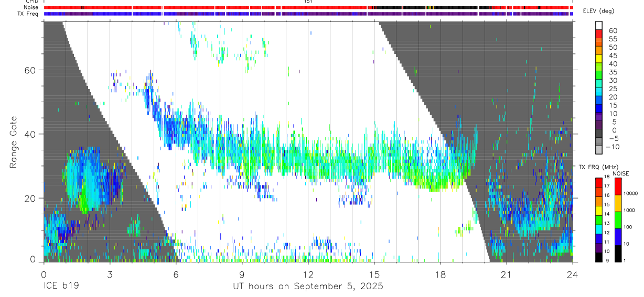Pick the light gray -10 elevation swatch
Viewport: 644px width, 297px height.
coord(599,150)
